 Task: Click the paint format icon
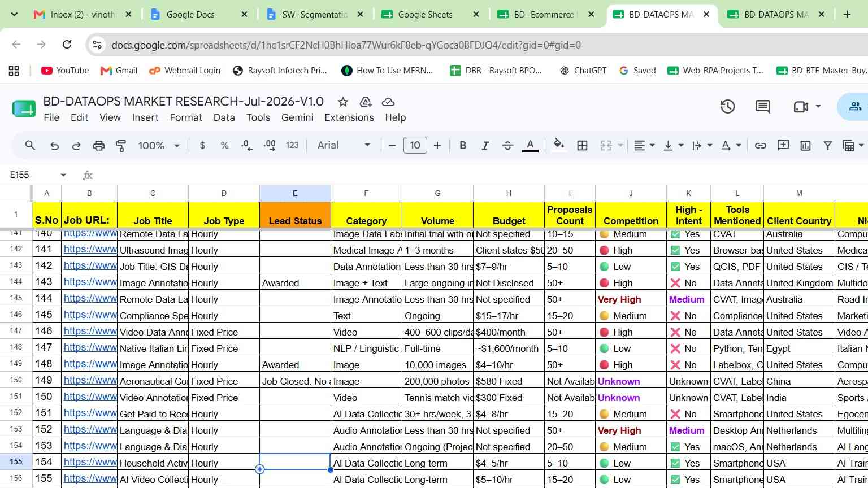[x=121, y=146]
